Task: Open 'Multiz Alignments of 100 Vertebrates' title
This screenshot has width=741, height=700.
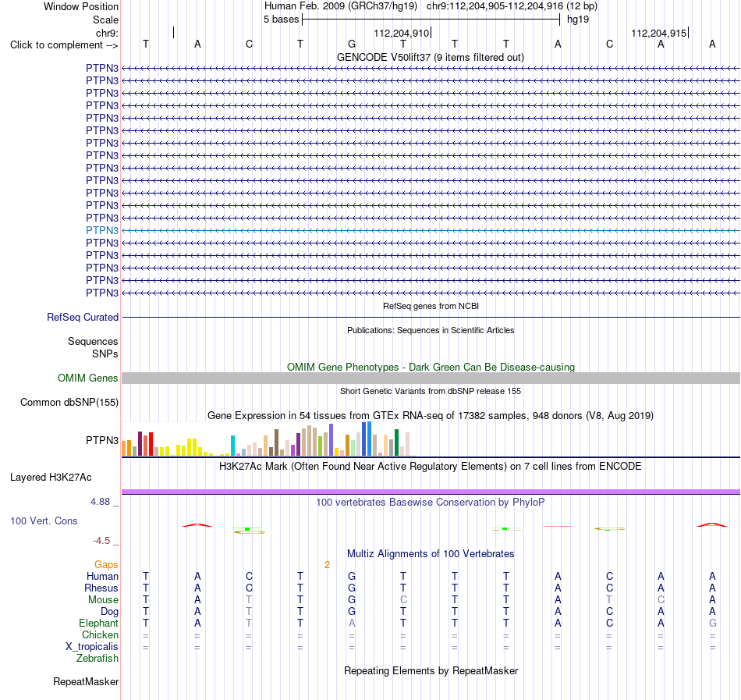Action: point(431,553)
